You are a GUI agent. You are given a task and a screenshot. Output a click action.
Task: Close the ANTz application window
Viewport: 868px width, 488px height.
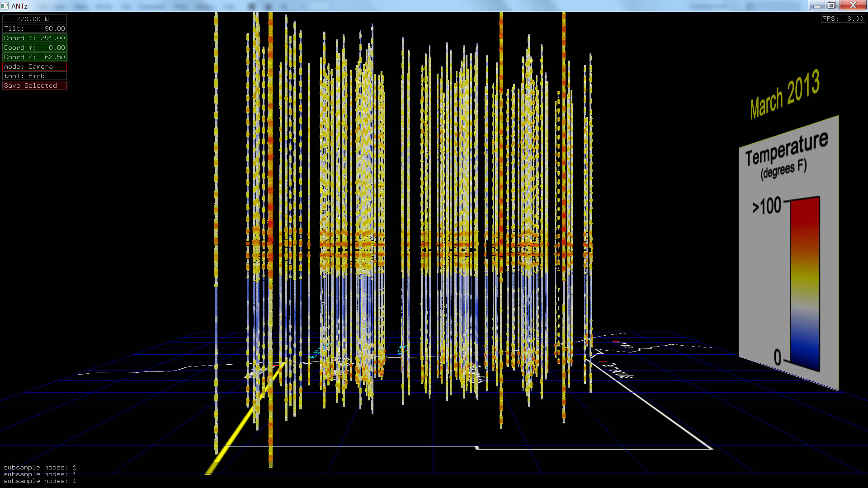[x=853, y=5]
